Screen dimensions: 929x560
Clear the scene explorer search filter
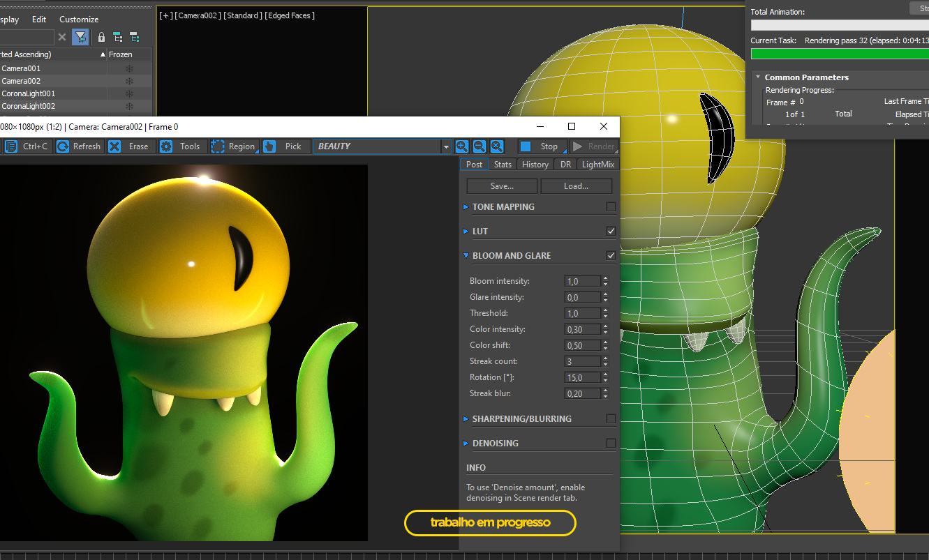coord(62,37)
